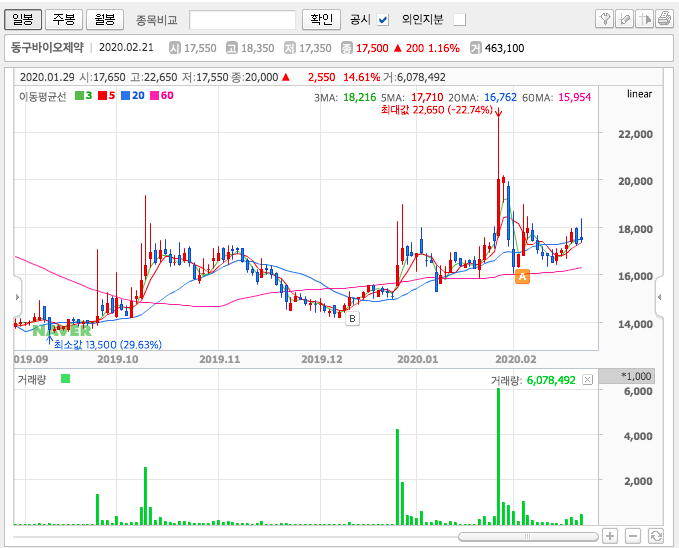This screenshot has height=548, width=679.
Task: Click the 14,000 price axis label
Action: pos(635,324)
